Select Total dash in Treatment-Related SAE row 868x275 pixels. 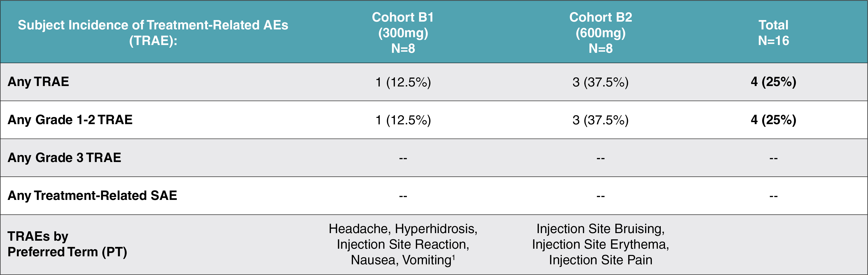tap(773, 196)
